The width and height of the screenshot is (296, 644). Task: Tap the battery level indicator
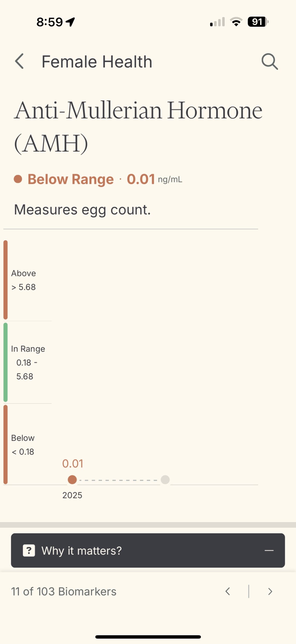(x=258, y=22)
